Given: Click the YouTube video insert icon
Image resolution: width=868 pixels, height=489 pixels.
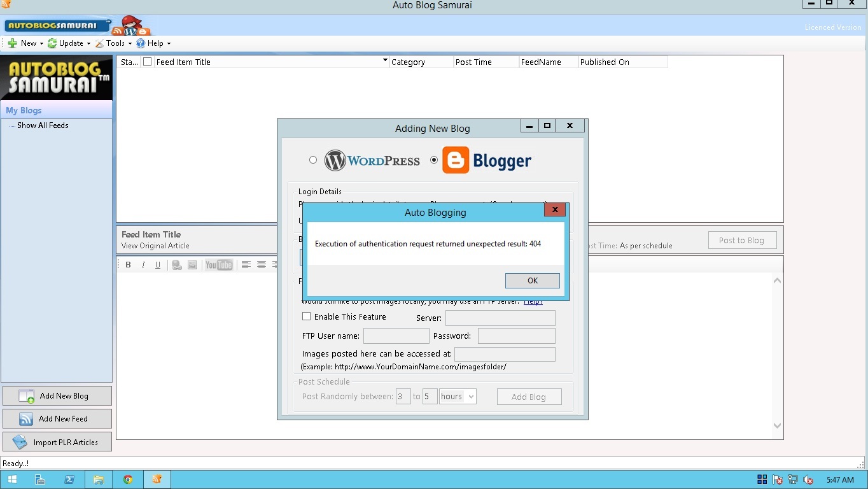Looking at the screenshot, I should [x=219, y=265].
